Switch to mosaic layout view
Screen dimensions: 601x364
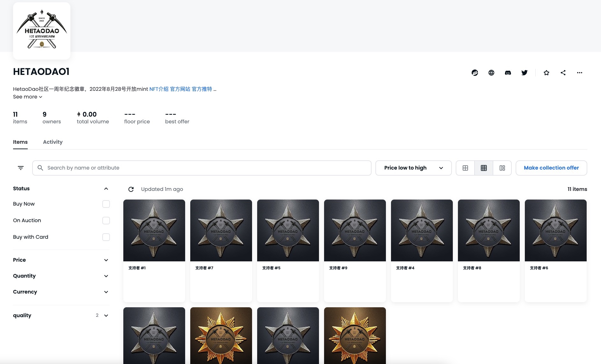502,168
